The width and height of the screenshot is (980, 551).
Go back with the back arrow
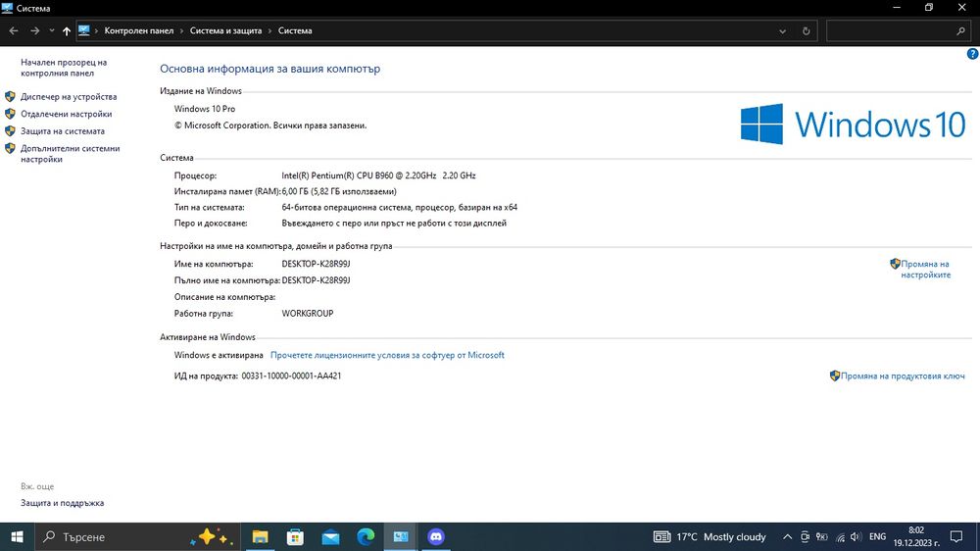pos(14,30)
